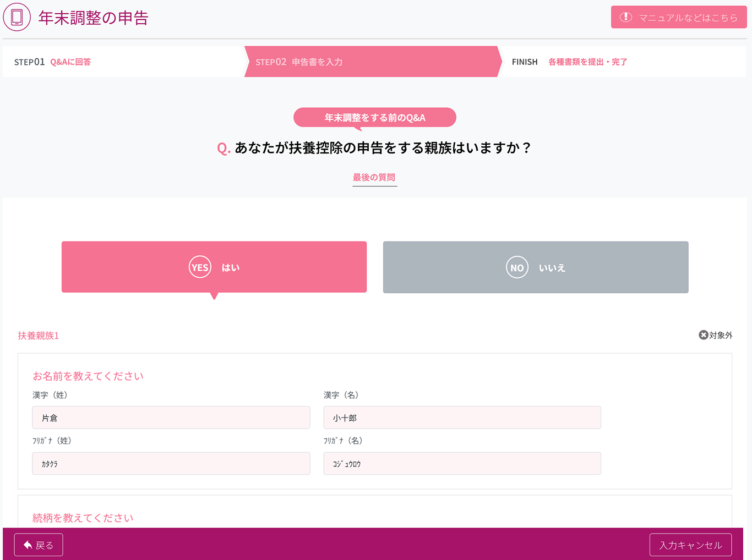The image size is (752, 560).
Task: Open STEP01 Q&Aに回答 step
Action: tap(53, 62)
